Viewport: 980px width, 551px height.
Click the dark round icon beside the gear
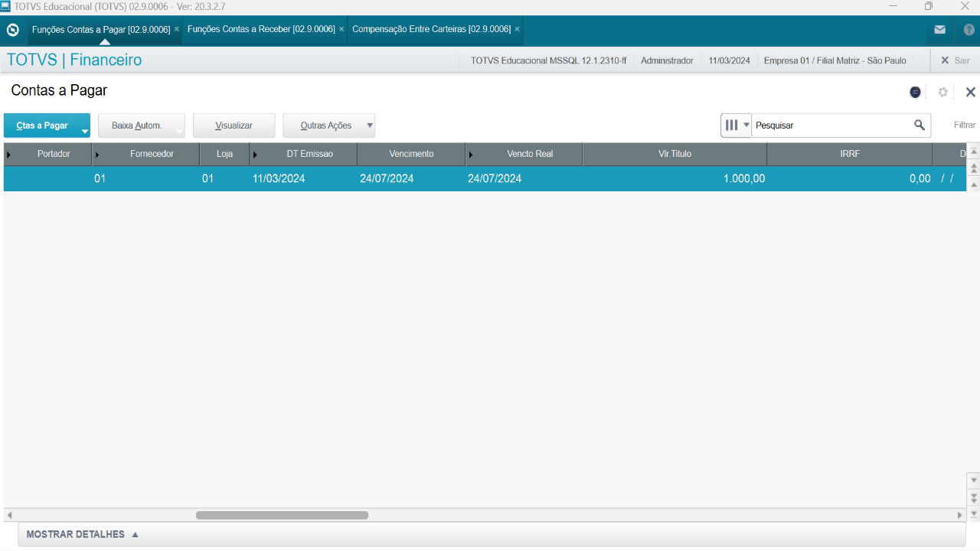(915, 92)
